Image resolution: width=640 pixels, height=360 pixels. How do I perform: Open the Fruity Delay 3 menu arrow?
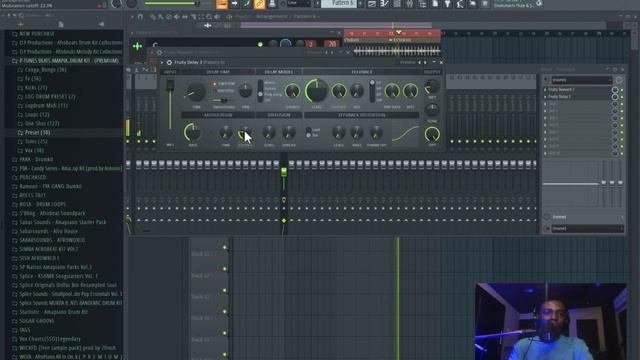(x=162, y=62)
